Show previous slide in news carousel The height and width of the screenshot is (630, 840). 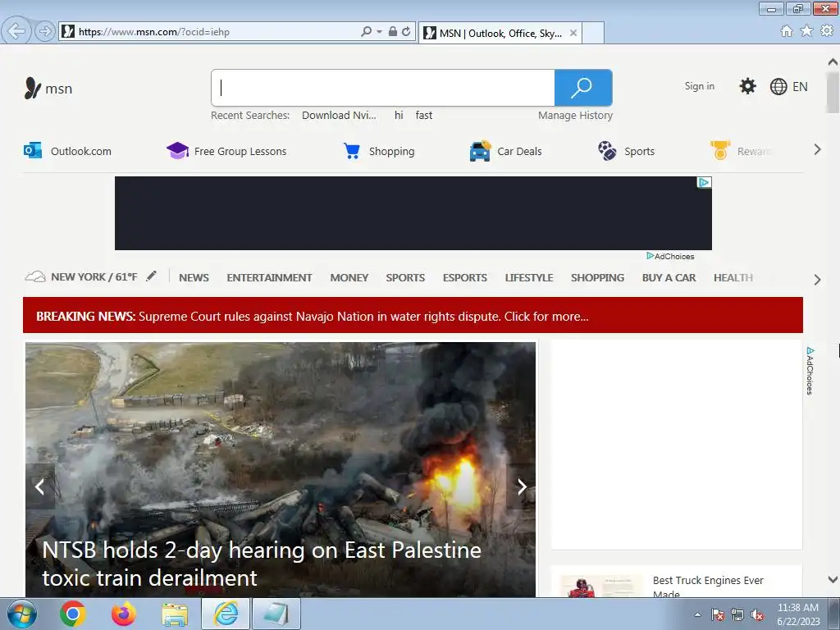(x=40, y=486)
